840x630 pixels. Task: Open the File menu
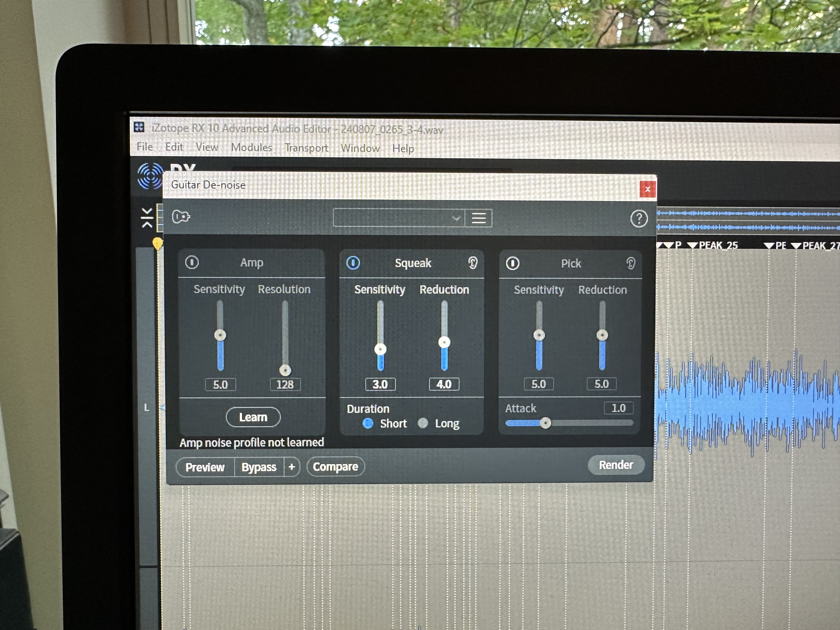(x=145, y=147)
